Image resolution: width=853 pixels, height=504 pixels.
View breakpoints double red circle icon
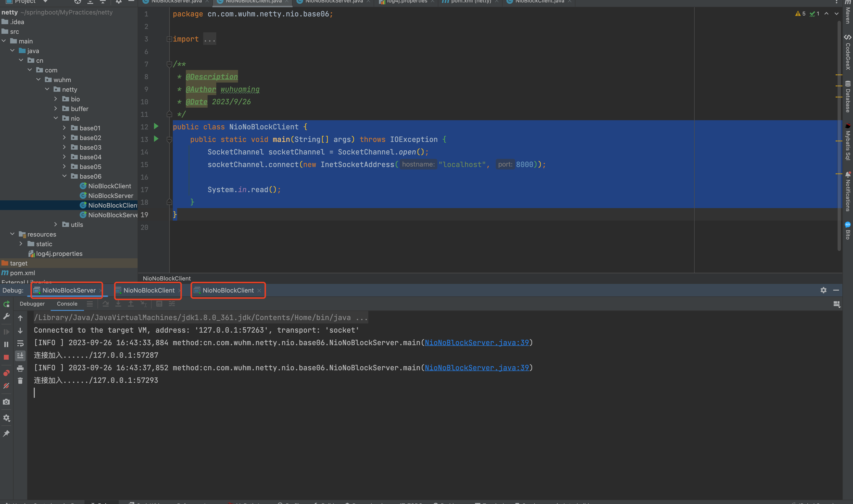pyautogui.click(x=7, y=373)
